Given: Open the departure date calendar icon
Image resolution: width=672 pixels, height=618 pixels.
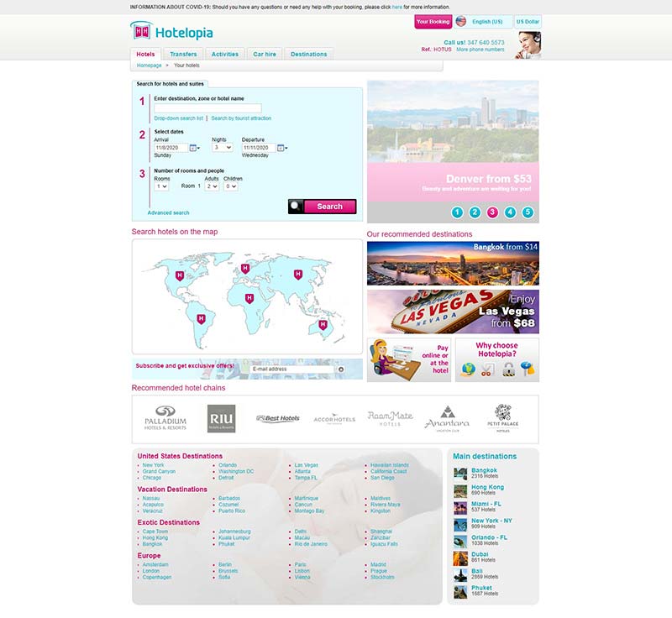Looking at the screenshot, I should [x=281, y=148].
